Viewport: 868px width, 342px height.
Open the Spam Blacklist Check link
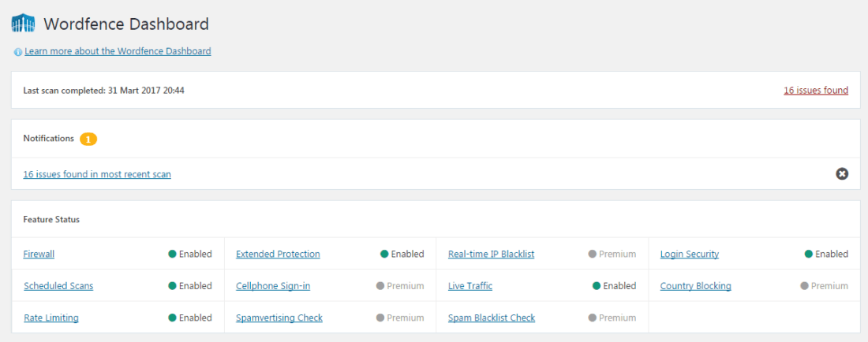click(x=492, y=318)
